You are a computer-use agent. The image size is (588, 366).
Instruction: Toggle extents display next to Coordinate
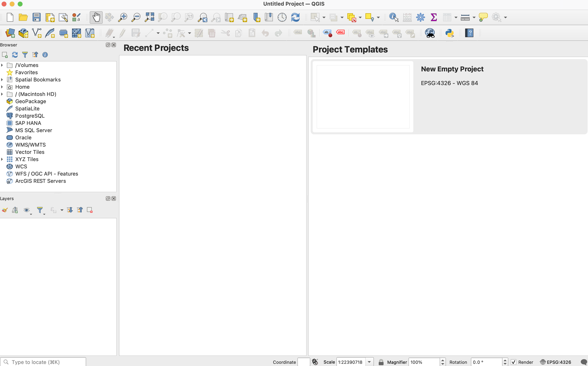[315, 362]
